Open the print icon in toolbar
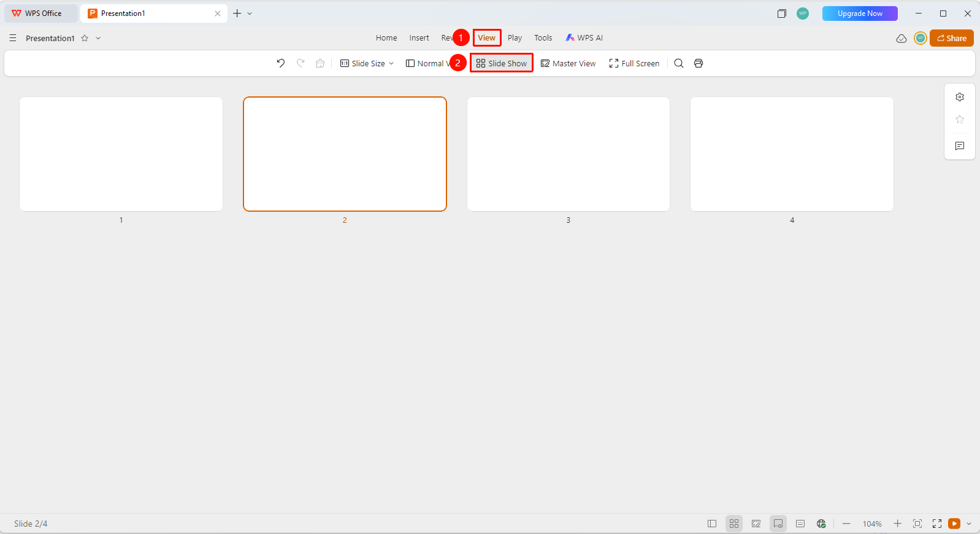 click(x=699, y=63)
